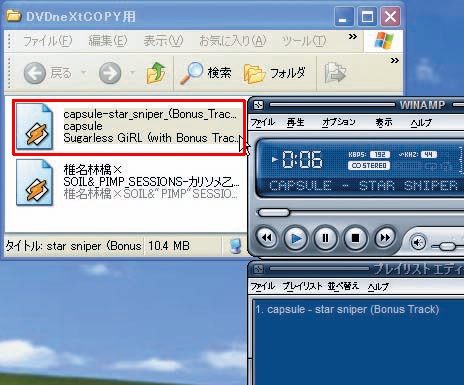The width and height of the screenshot is (464, 385).
Task: Skip to next track in Winamp
Action: (385, 238)
